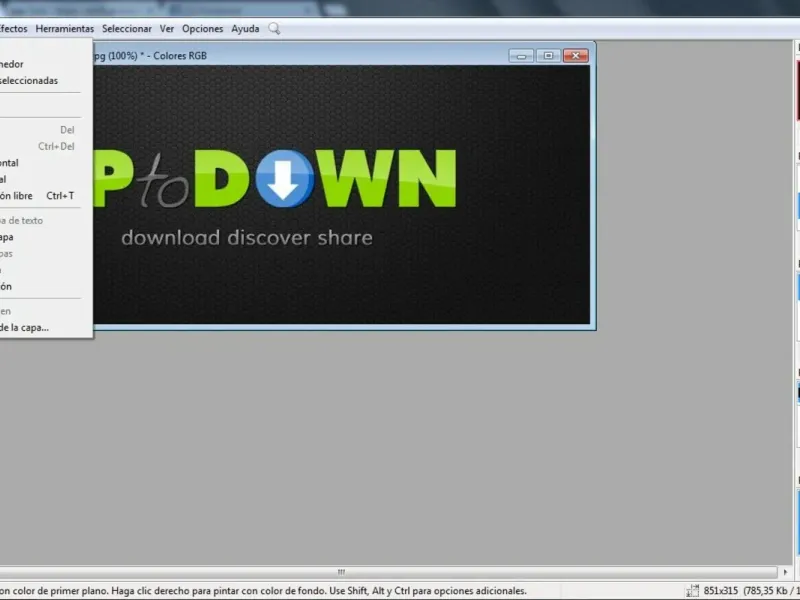The height and width of the screenshot is (600, 800).
Task: Maximize the Colores RGB document window
Action: click(548, 56)
